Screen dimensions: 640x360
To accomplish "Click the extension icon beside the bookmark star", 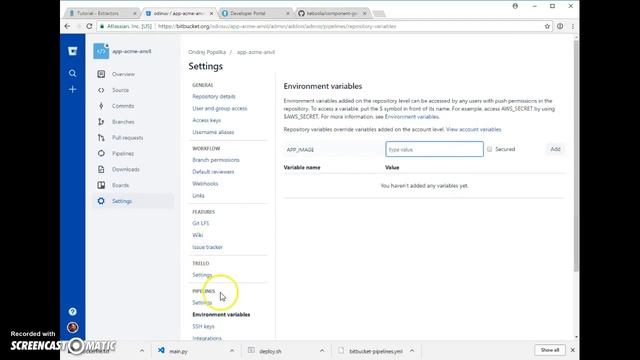I will pyautogui.click(x=560, y=26).
